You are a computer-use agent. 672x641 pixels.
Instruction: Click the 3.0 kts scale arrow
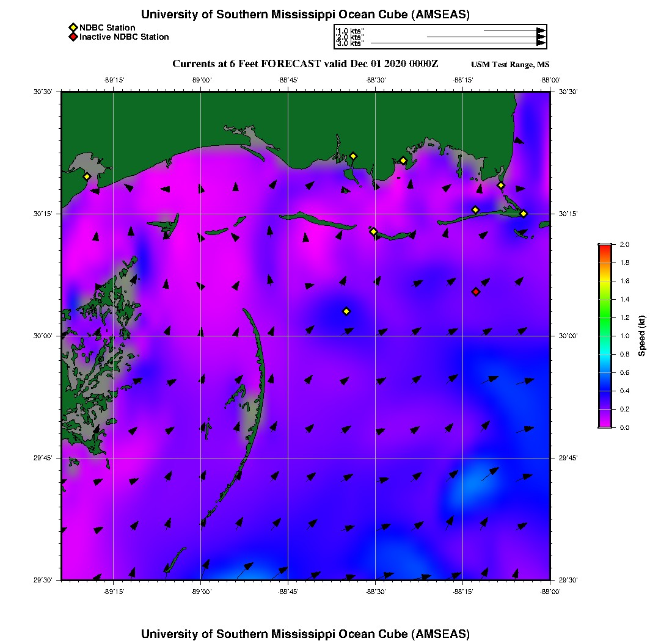pyautogui.click(x=458, y=43)
